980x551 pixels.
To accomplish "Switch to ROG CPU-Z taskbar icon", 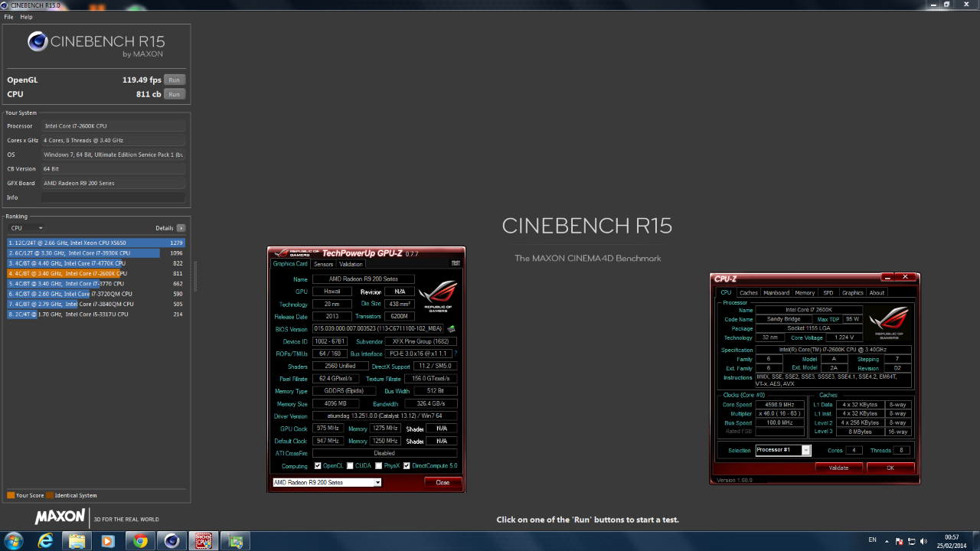I will pyautogui.click(x=204, y=541).
